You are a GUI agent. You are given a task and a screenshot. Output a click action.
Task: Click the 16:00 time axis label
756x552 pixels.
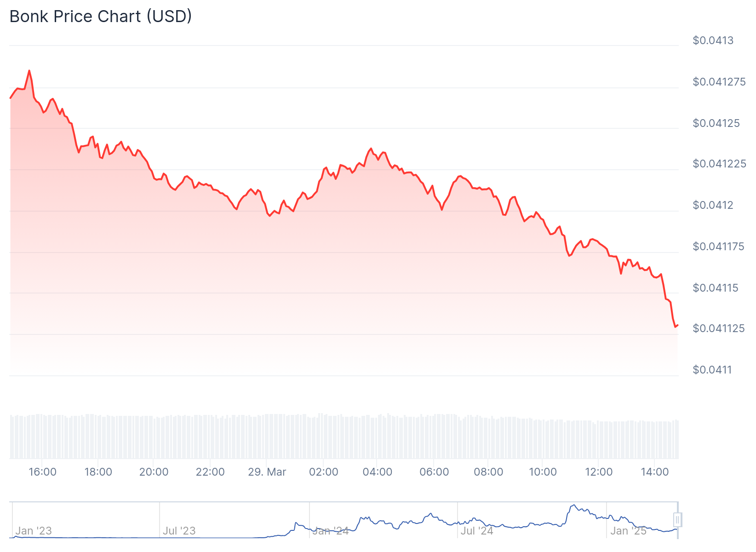click(42, 472)
